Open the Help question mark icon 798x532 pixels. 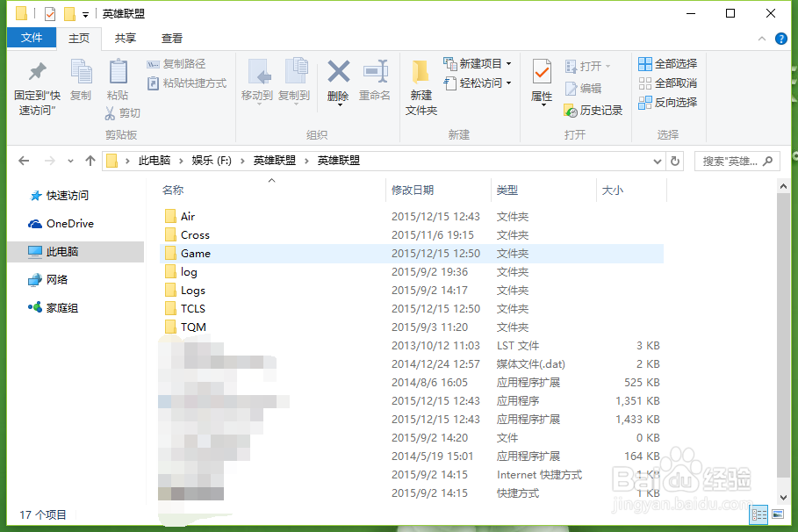[780, 39]
